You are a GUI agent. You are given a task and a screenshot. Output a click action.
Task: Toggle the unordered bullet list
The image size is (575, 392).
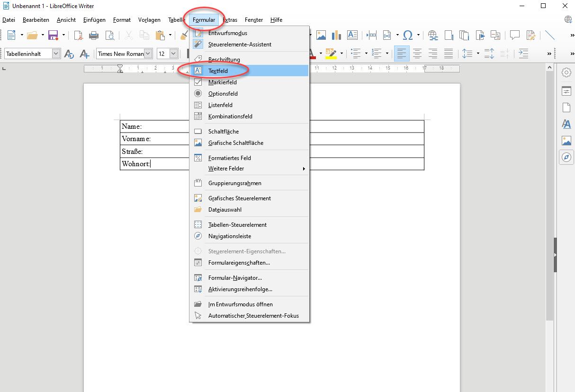tap(356, 53)
